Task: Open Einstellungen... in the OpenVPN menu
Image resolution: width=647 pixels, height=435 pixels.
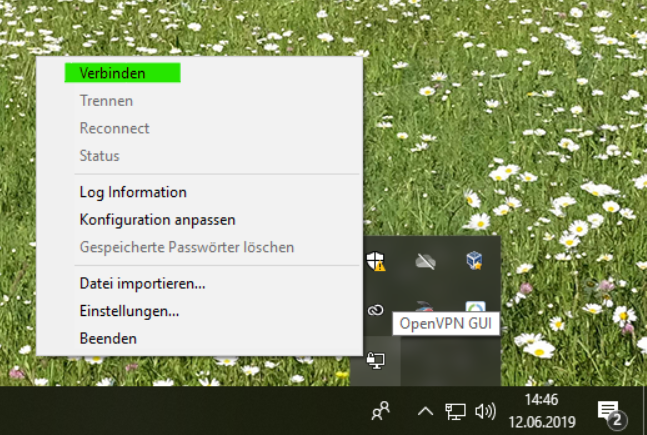Action: pos(129,311)
